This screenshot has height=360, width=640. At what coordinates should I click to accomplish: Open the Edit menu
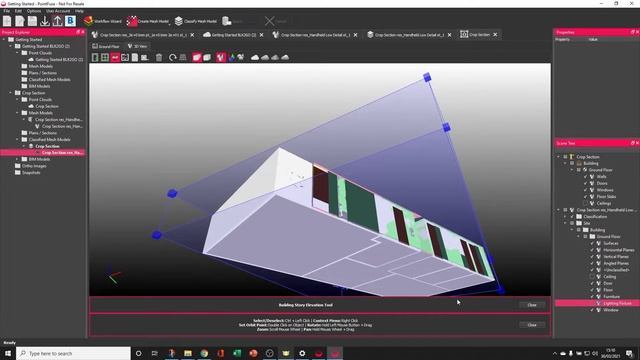18,11
